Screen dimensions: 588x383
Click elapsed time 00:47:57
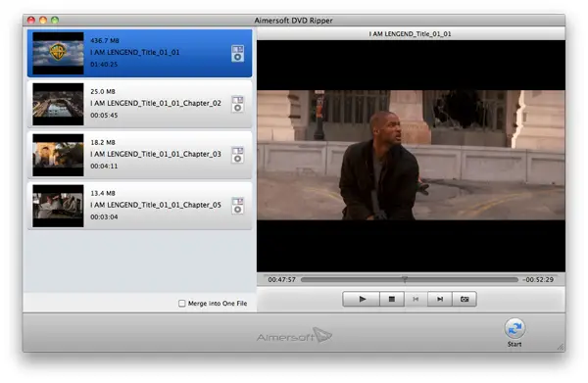tap(281, 279)
